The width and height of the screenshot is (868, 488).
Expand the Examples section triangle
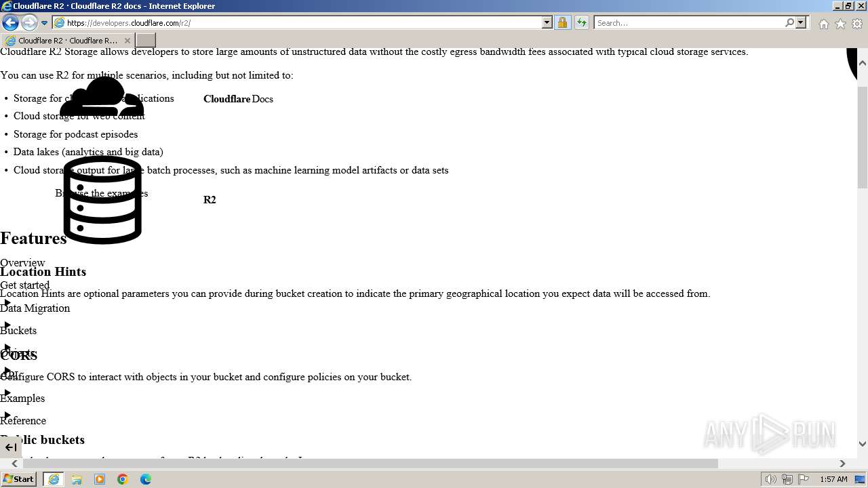pyautogui.click(x=7, y=392)
